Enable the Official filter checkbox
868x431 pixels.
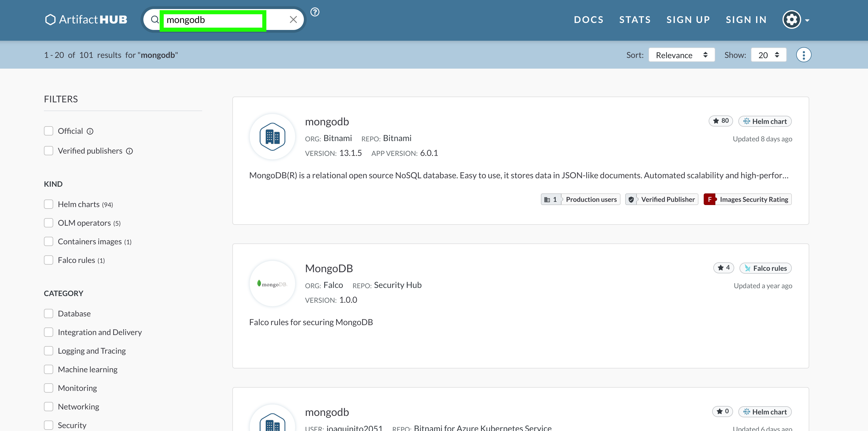(49, 131)
